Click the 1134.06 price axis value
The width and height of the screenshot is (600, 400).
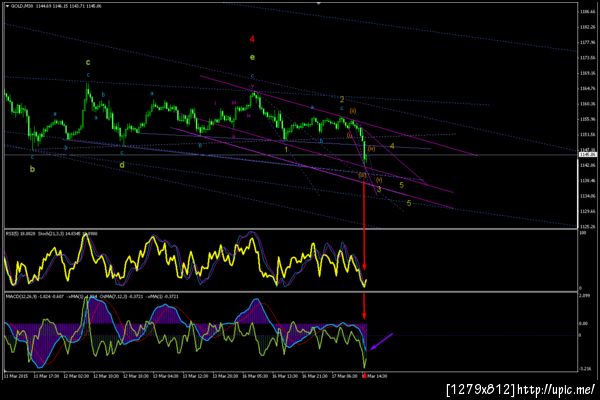(589, 196)
